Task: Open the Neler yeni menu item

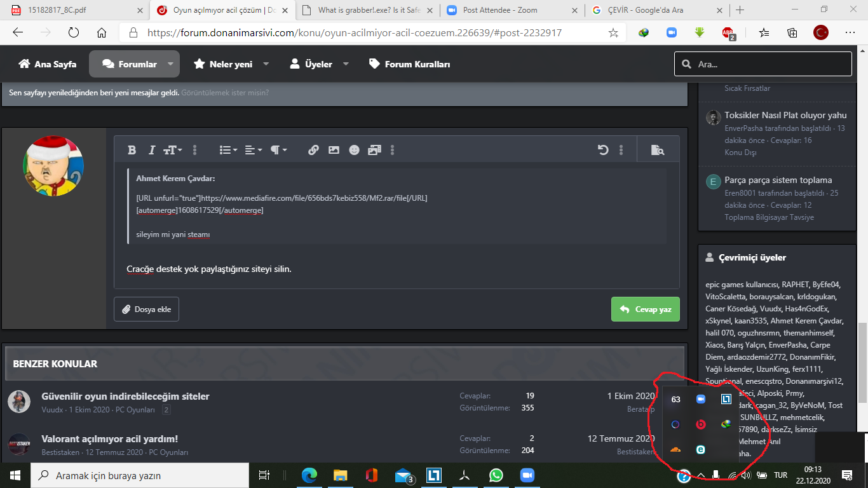Action: click(223, 64)
